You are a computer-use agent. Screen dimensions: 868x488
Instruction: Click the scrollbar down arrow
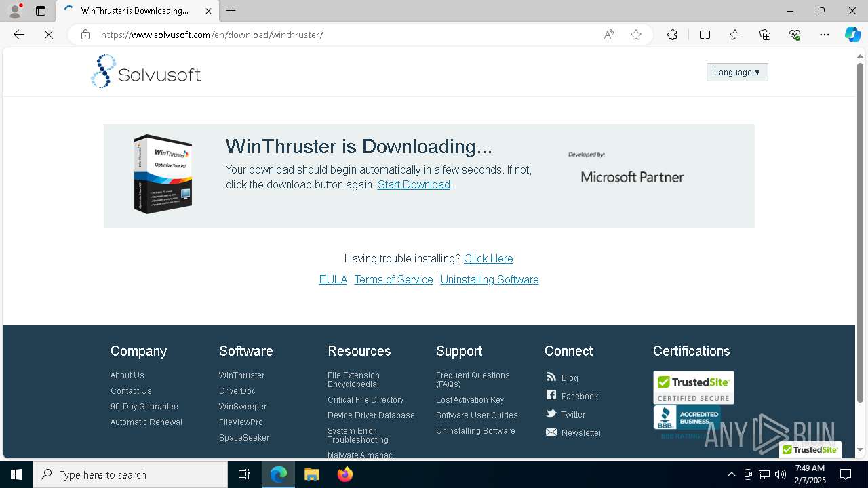[861, 449]
